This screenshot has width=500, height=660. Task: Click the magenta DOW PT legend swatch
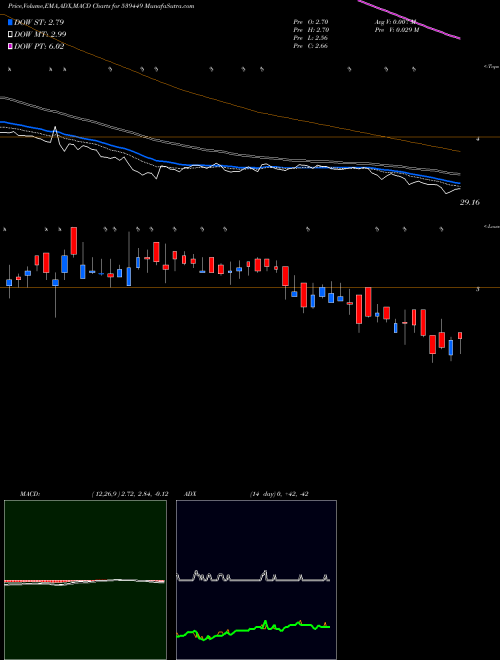coord(10,46)
